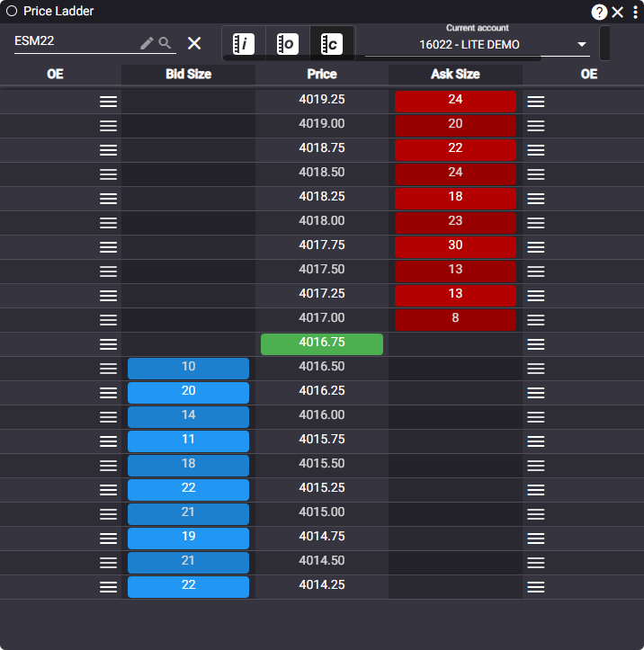This screenshot has width=644, height=650.
Task: Click the Ask Size column header
Action: (x=455, y=75)
